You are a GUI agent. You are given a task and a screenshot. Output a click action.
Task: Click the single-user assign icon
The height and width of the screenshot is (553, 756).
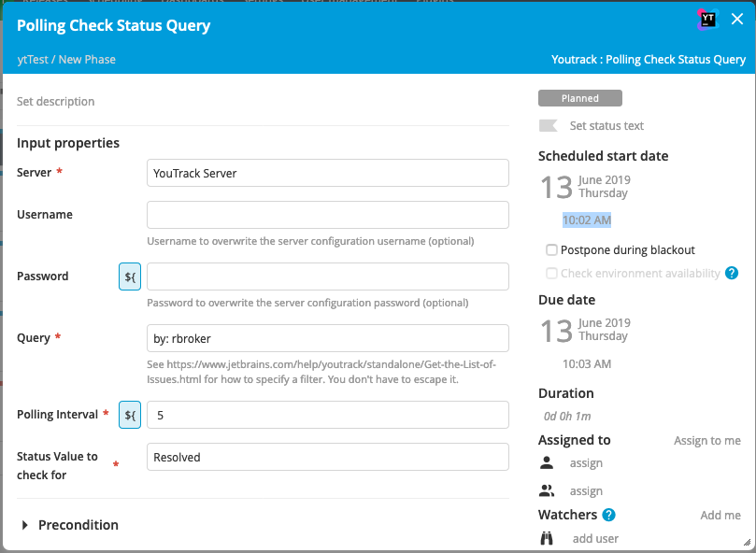[547, 462]
